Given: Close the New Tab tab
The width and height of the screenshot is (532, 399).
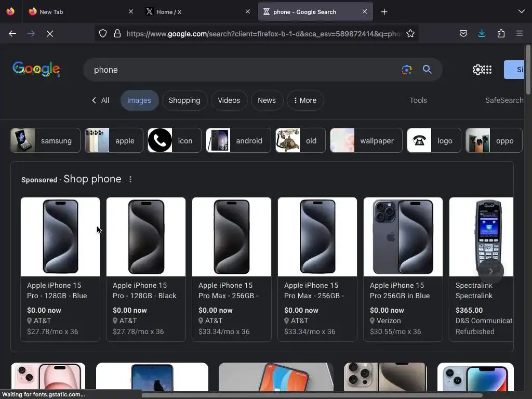Looking at the screenshot, I should pos(131,11).
